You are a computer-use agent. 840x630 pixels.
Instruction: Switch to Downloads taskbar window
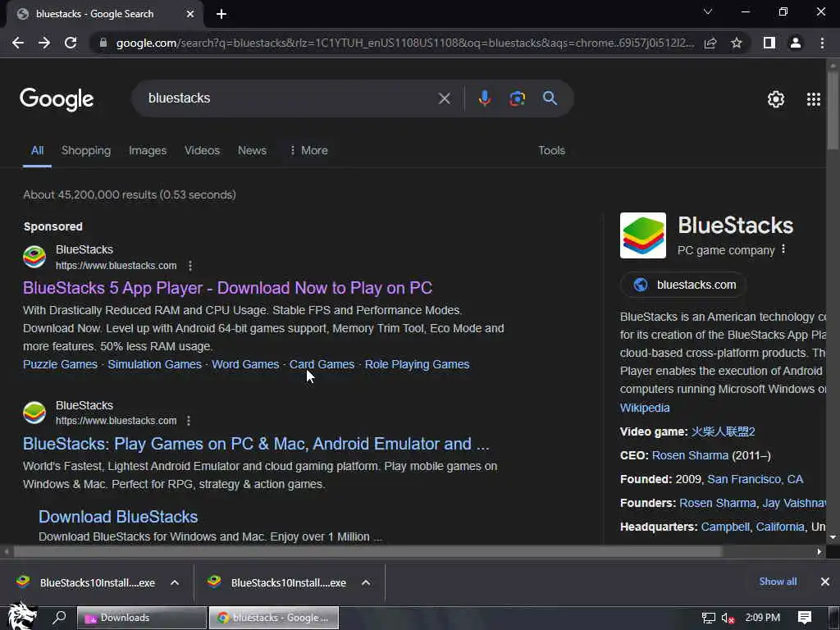point(142,618)
